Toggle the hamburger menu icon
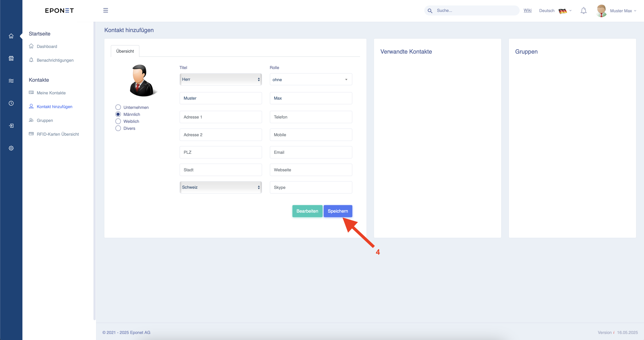This screenshot has height=340, width=644. pos(106,10)
